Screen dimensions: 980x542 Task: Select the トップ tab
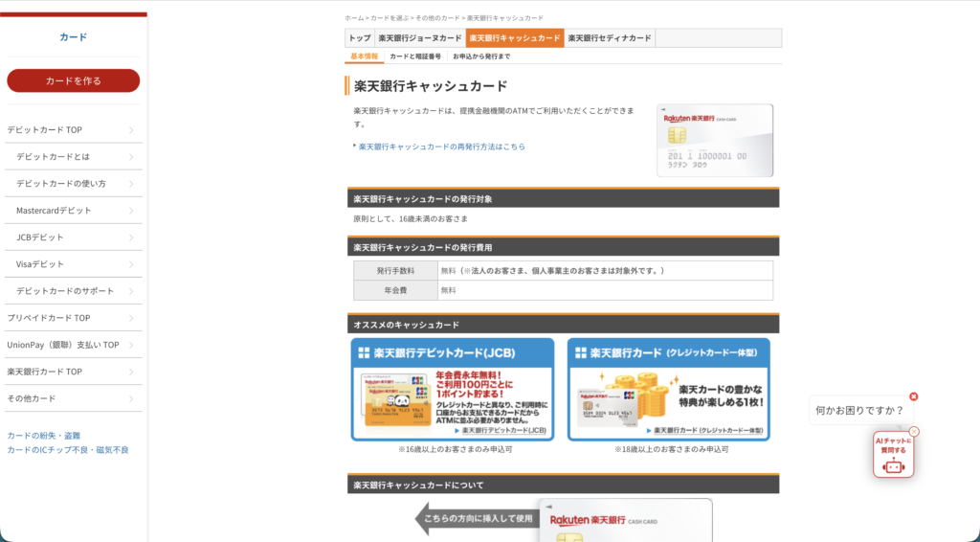(360, 38)
